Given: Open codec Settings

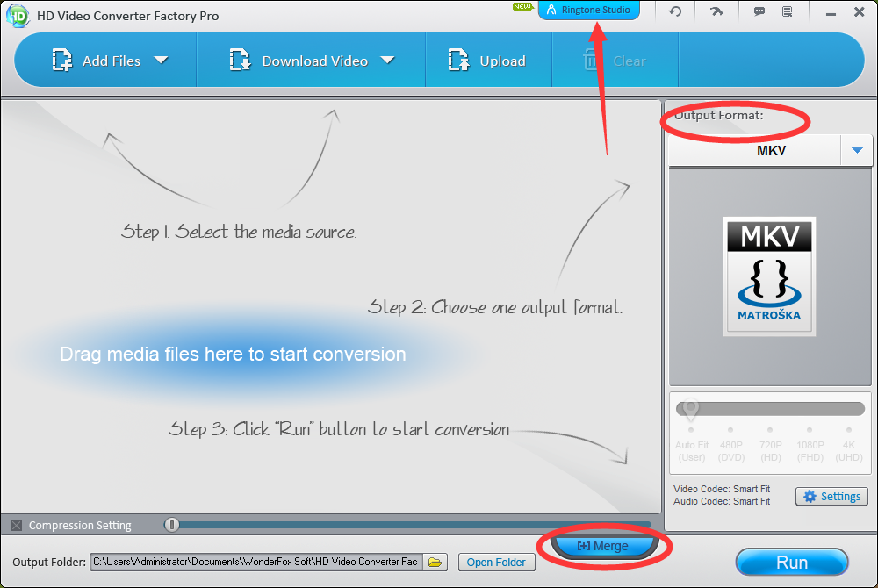Looking at the screenshot, I should pyautogui.click(x=831, y=496).
